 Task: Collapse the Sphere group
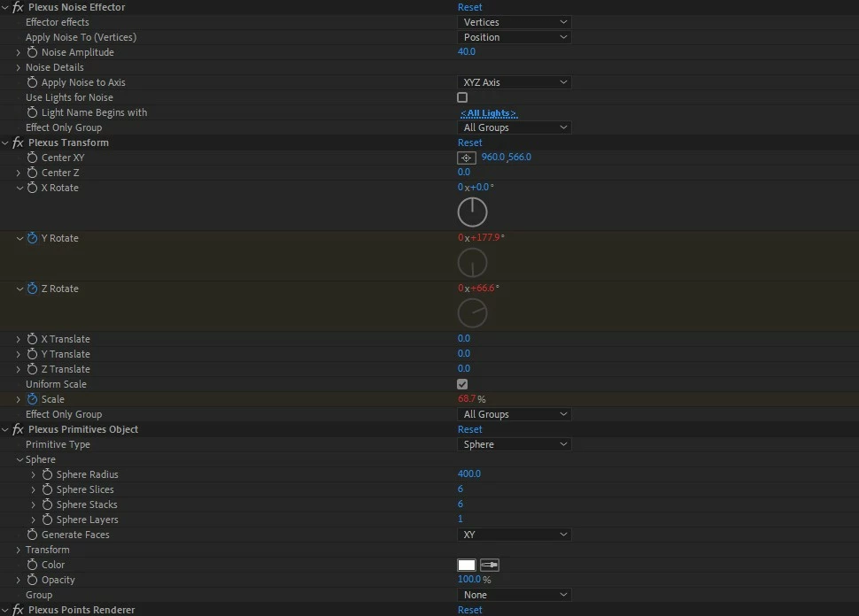coord(19,459)
